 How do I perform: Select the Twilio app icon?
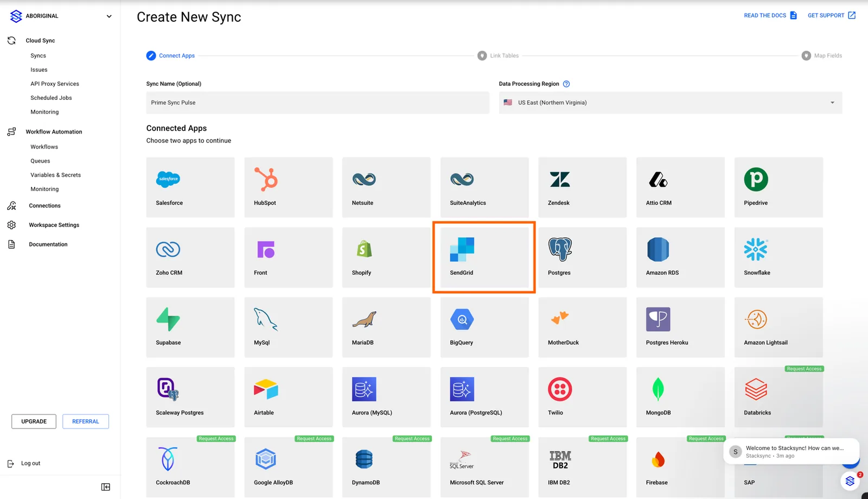(x=560, y=389)
